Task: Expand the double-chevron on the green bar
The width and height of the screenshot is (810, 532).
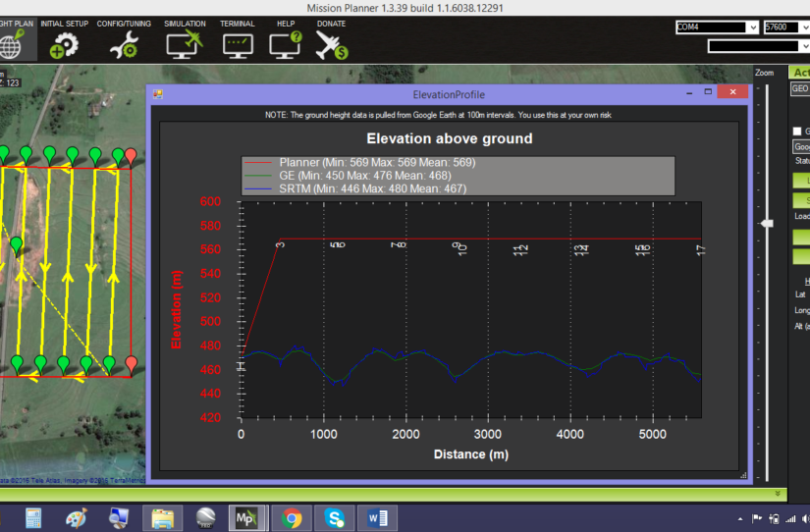Action: tap(778, 494)
